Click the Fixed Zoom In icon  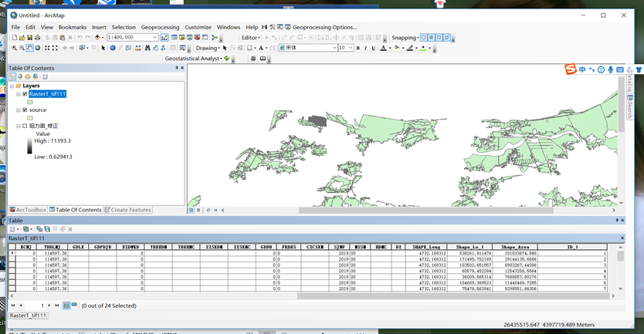click(47, 48)
